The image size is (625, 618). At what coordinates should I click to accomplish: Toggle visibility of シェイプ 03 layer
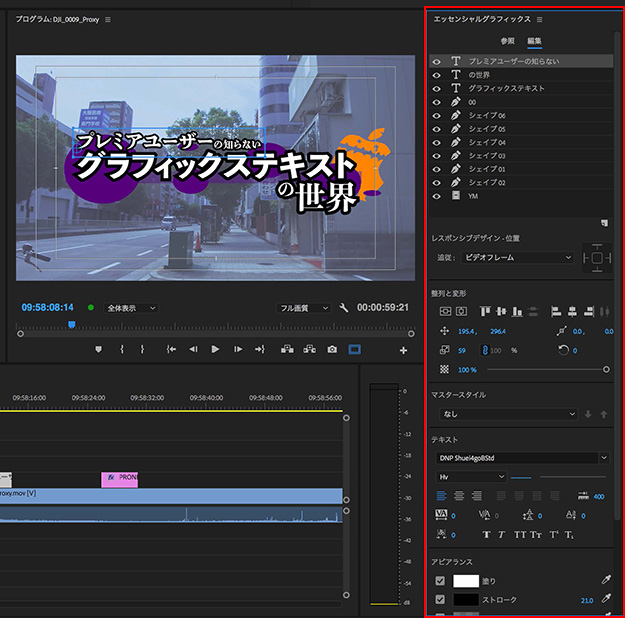(437, 156)
